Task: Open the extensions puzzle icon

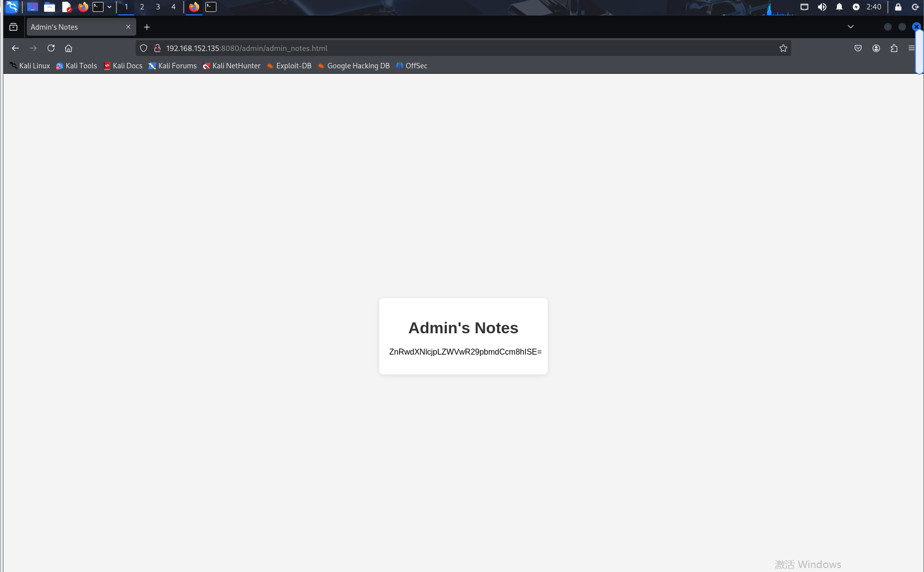Action: click(x=894, y=48)
